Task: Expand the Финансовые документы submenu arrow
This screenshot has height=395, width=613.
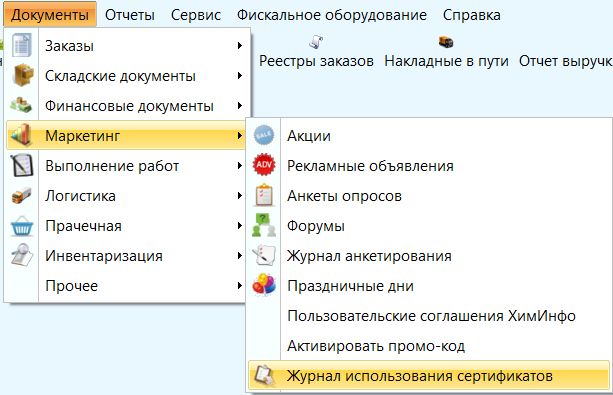Action: [x=240, y=106]
